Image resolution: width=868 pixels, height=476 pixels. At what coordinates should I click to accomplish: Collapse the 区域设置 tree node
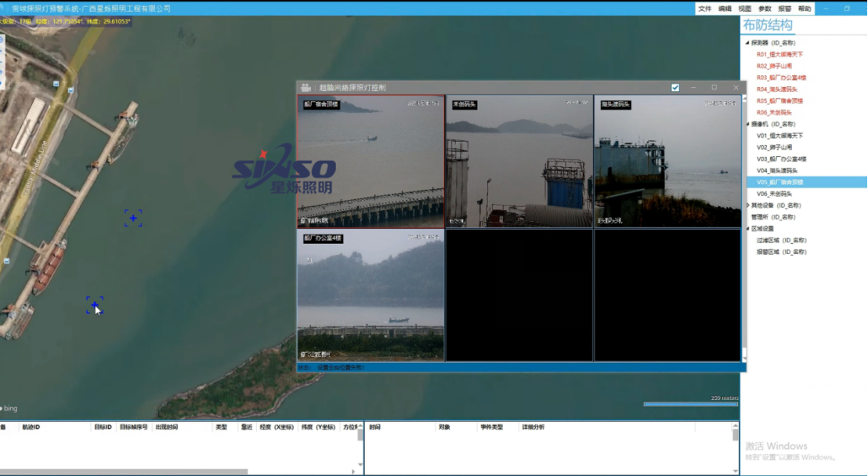[x=746, y=229]
